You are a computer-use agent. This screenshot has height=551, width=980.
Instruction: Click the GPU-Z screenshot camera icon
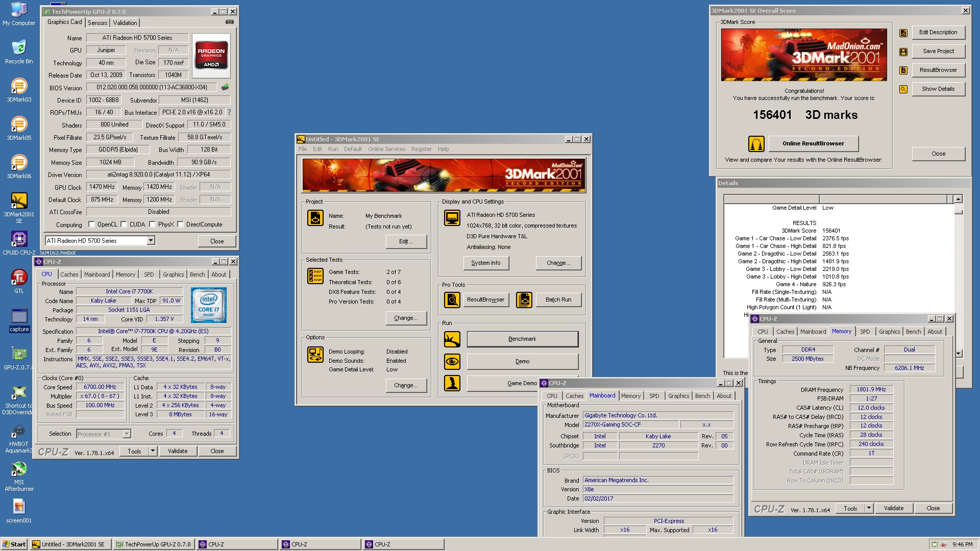tap(230, 22)
